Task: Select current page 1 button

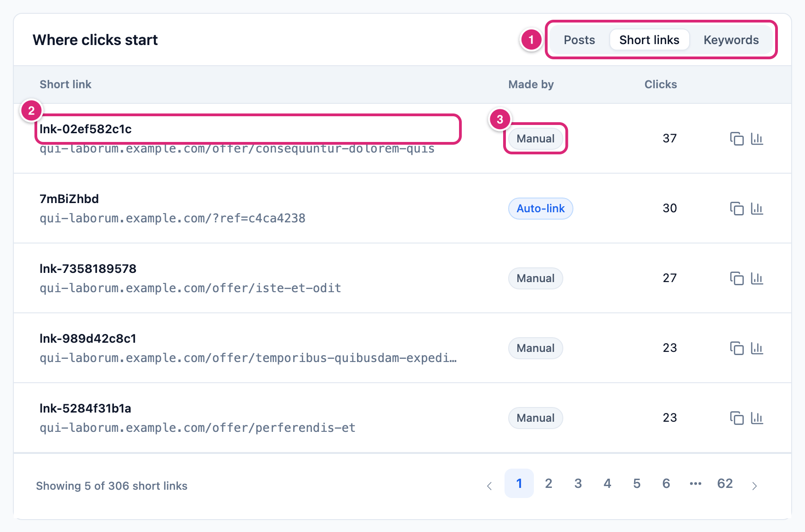Action: (x=519, y=483)
